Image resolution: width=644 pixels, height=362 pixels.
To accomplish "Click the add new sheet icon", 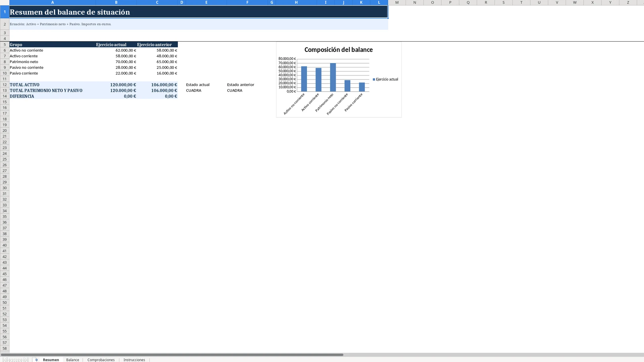I will coord(37,360).
